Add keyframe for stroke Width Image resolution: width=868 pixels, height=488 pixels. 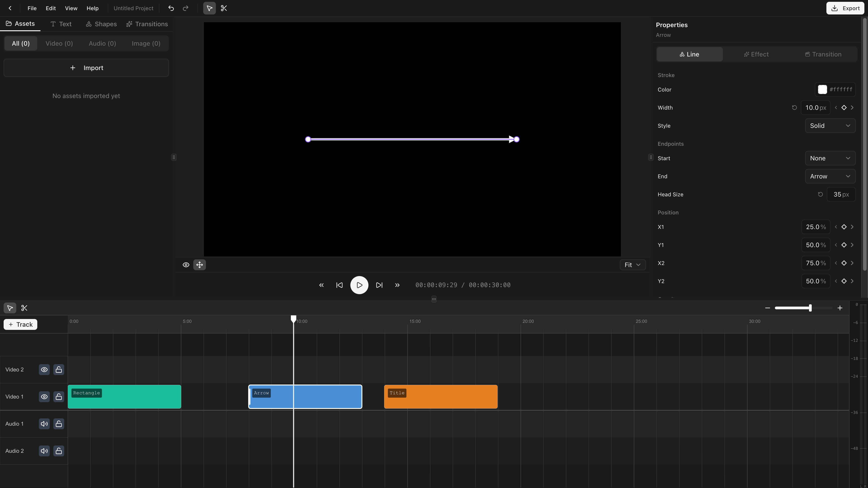(x=844, y=108)
